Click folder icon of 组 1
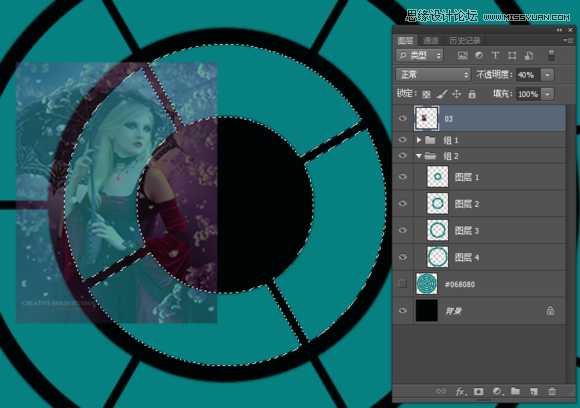Image resolution: width=580 pixels, height=408 pixels. [x=430, y=140]
